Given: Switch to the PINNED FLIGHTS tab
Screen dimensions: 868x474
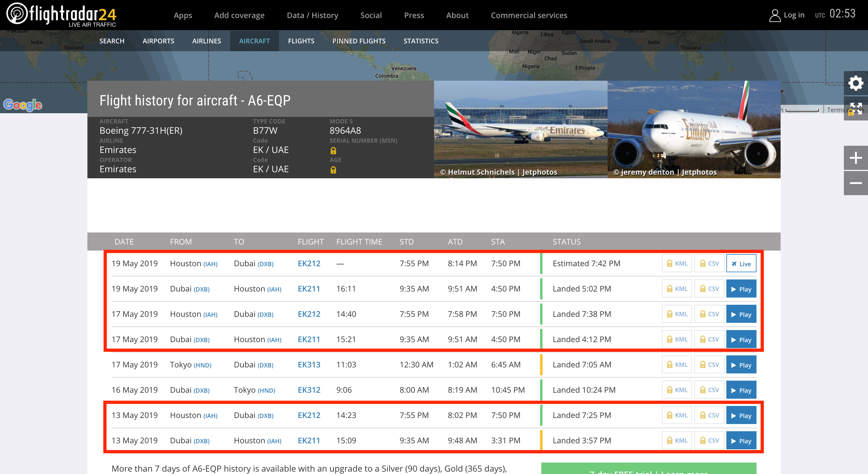Looking at the screenshot, I should tap(359, 41).
